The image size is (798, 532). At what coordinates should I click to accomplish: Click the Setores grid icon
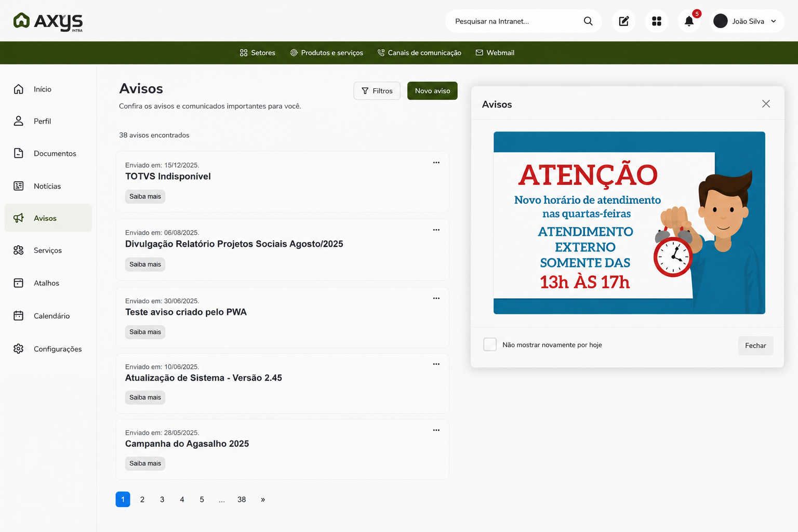[244, 53]
